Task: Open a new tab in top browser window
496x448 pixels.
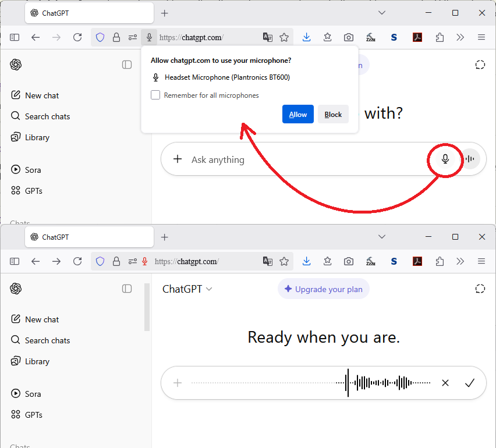Action: (165, 13)
